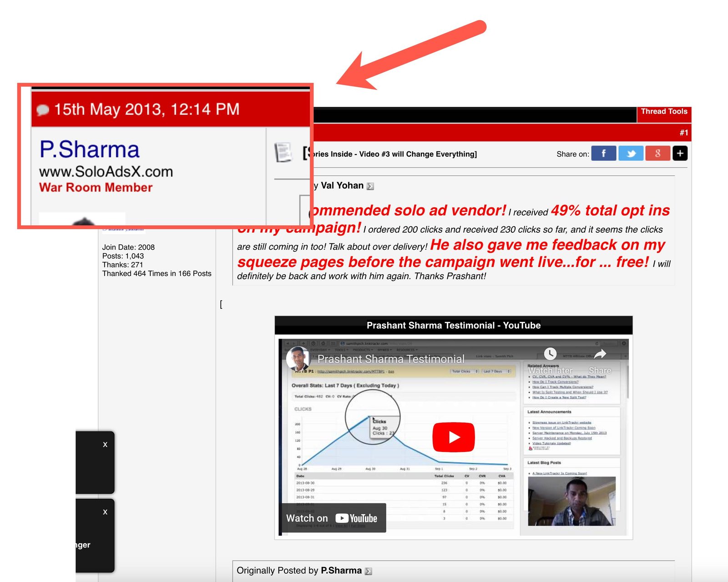Click the Share arrow on the video
Image resolution: width=728 pixels, height=582 pixels.
(600, 354)
